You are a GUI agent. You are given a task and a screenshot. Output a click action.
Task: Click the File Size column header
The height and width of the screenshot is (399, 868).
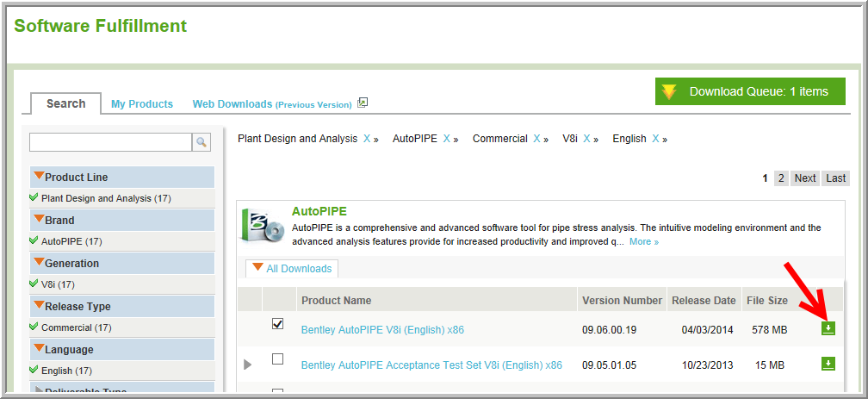click(x=767, y=301)
